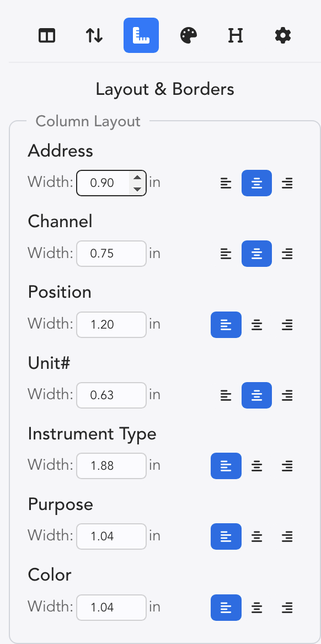Center-align the Instrument Type column
The height and width of the screenshot is (644, 321).
[257, 466]
